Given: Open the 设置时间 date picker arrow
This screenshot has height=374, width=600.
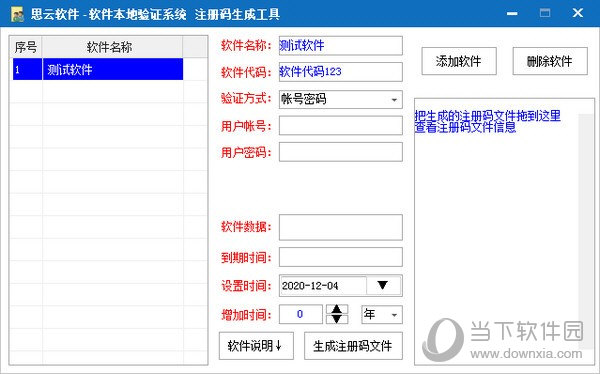Looking at the screenshot, I should pyautogui.click(x=383, y=285).
